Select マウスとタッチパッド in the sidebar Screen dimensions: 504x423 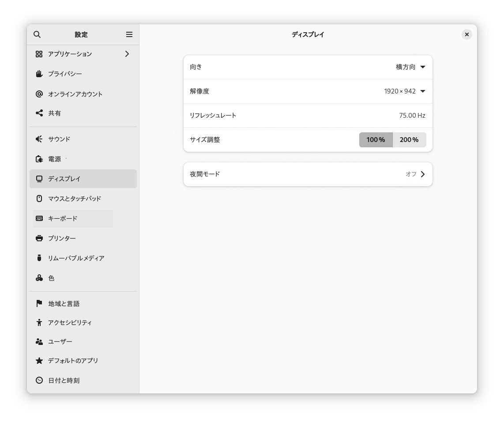75,198
